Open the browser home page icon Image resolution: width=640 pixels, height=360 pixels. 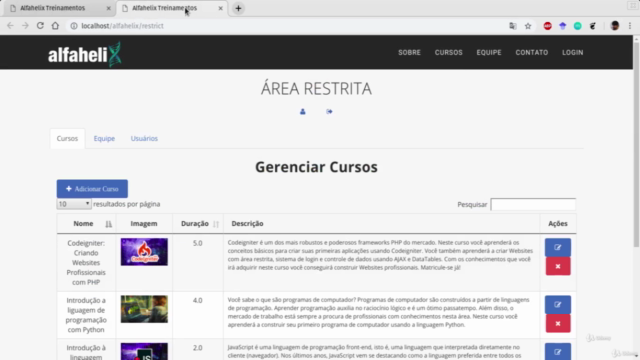click(x=55, y=26)
